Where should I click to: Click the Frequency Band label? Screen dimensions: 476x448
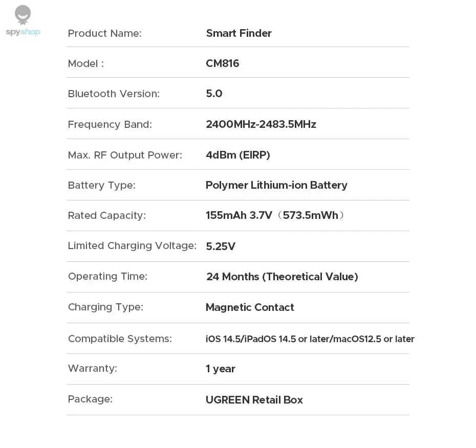tap(110, 125)
